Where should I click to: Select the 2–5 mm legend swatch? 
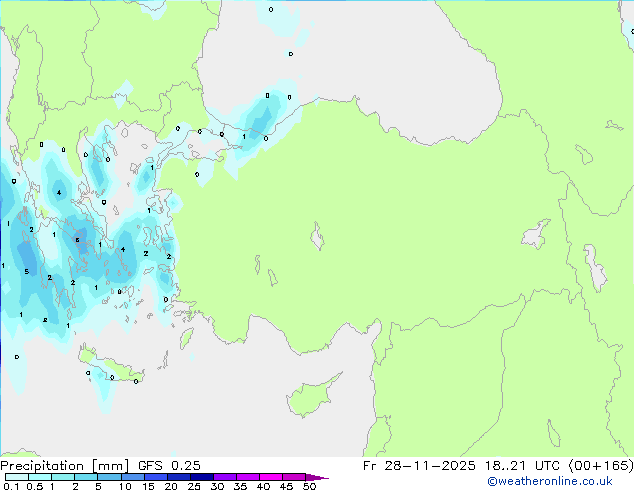(x=86, y=477)
